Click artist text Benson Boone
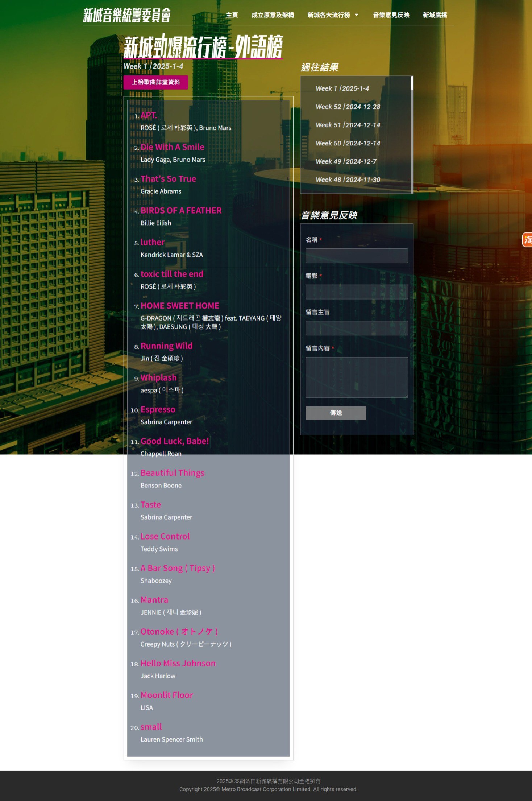 coord(161,486)
